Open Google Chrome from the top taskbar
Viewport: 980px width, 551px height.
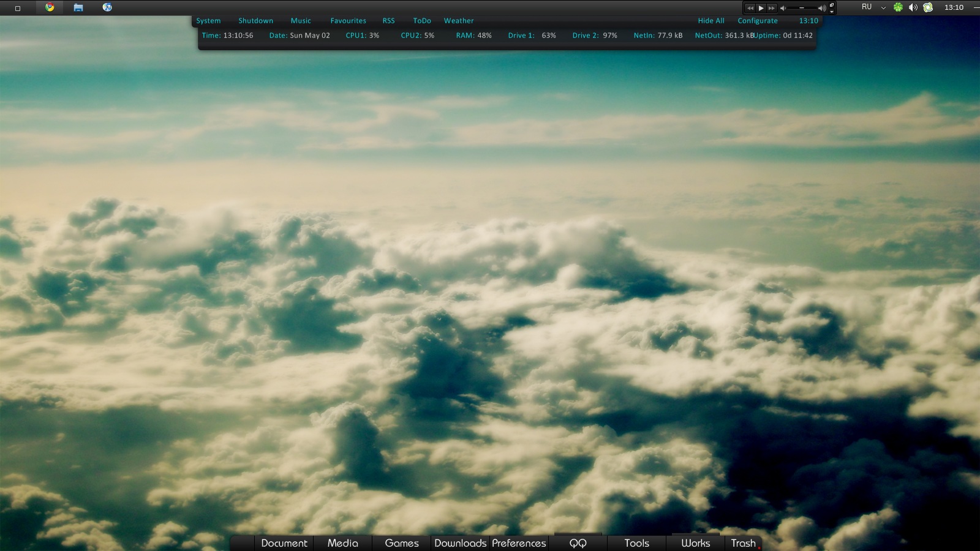pos(50,7)
